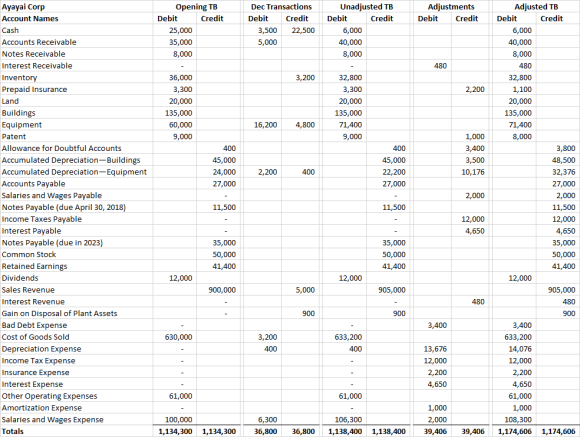Click the Equipment Dec debit cell 16,200
This screenshot has height=437, width=580.
pyautogui.click(x=265, y=125)
